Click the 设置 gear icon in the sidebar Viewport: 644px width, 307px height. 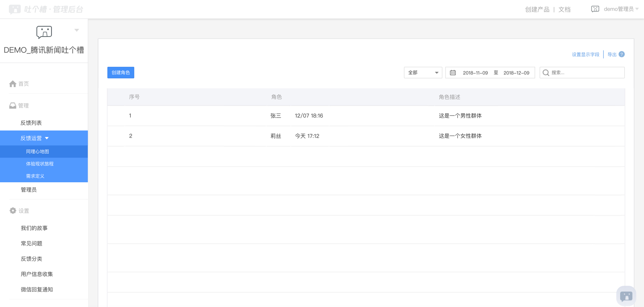pos(13,211)
